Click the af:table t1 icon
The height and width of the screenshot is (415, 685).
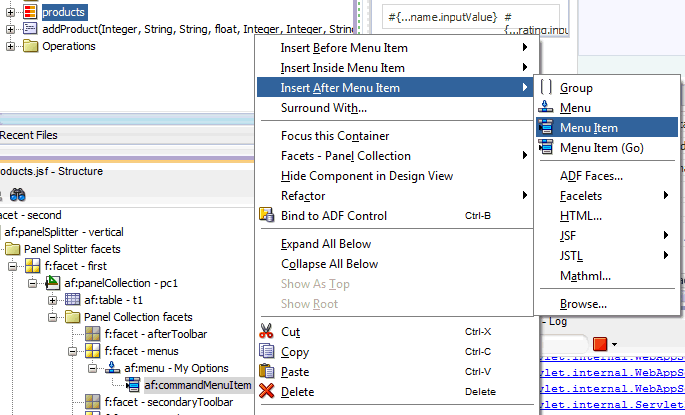coord(73,300)
